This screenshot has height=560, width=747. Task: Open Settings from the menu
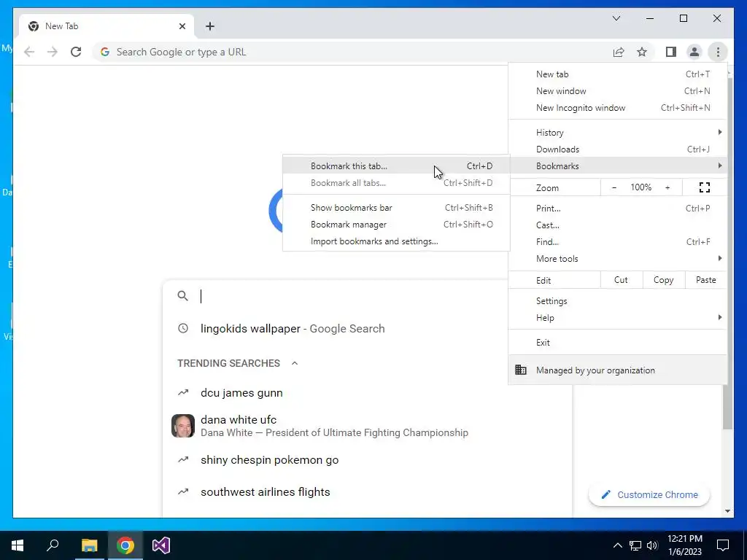(618, 301)
